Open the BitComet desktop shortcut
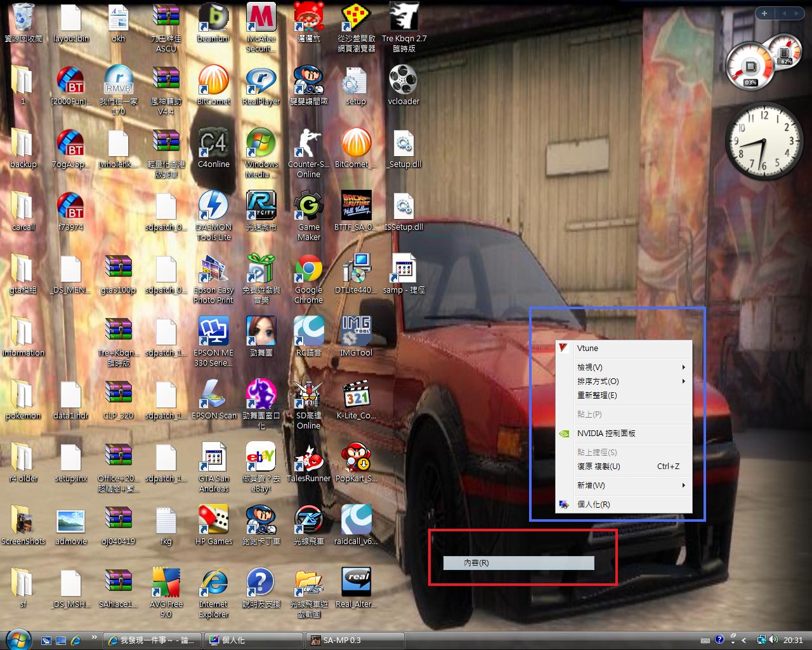 tap(213, 83)
